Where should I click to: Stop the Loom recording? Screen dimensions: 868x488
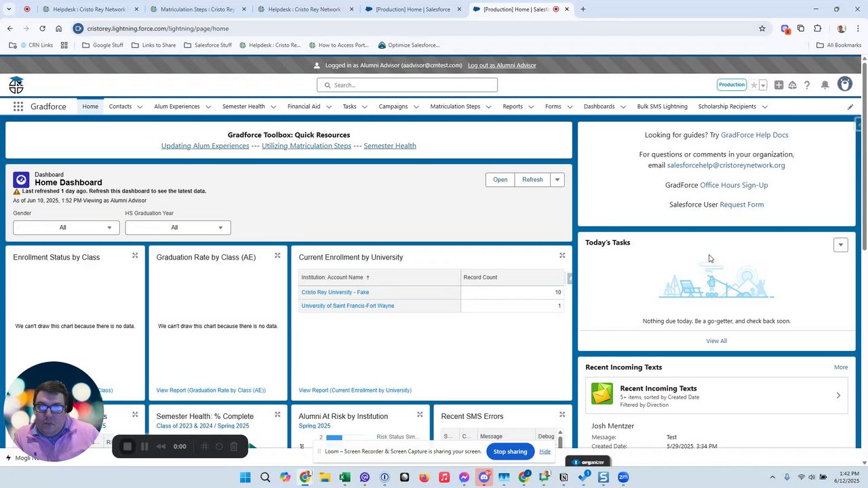tap(127, 447)
